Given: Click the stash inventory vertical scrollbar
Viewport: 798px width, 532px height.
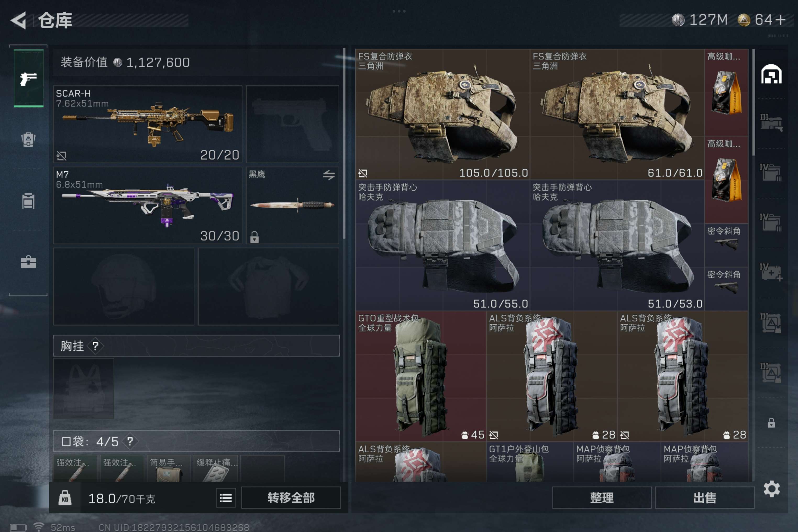Looking at the screenshot, I should tap(753, 102).
